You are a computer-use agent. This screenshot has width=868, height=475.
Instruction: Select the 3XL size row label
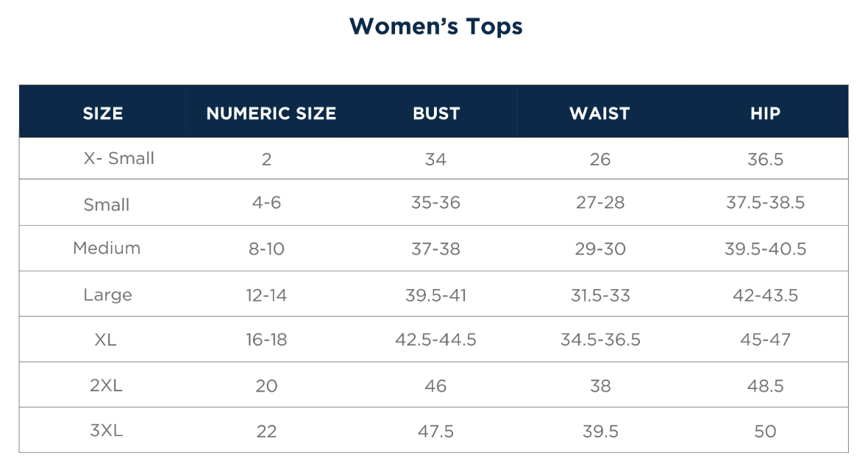pos(106,431)
